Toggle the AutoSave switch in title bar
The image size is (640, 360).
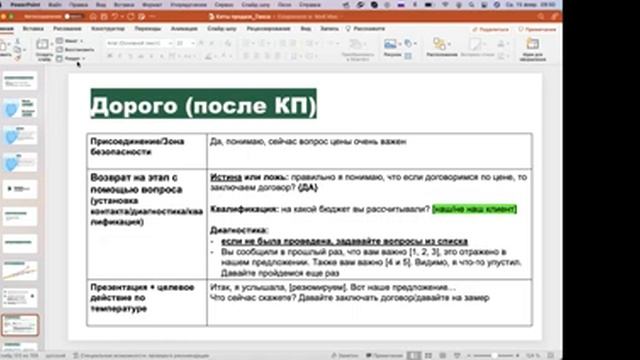(x=73, y=17)
